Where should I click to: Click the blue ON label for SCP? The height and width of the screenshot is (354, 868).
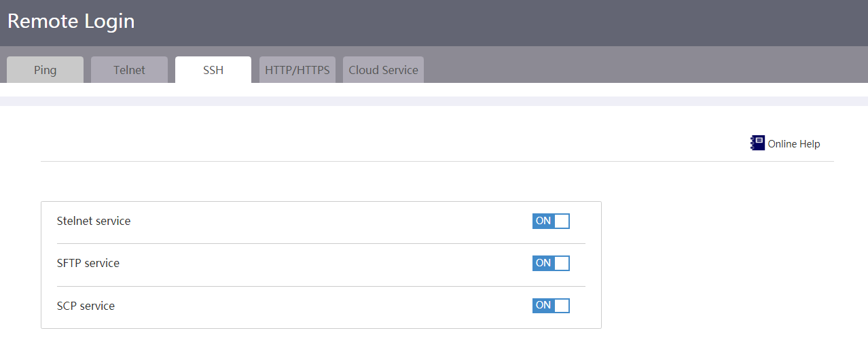(543, 306)
